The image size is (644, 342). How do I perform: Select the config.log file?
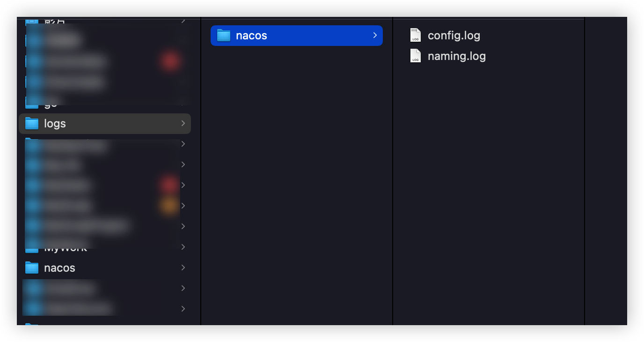(454, 35)
